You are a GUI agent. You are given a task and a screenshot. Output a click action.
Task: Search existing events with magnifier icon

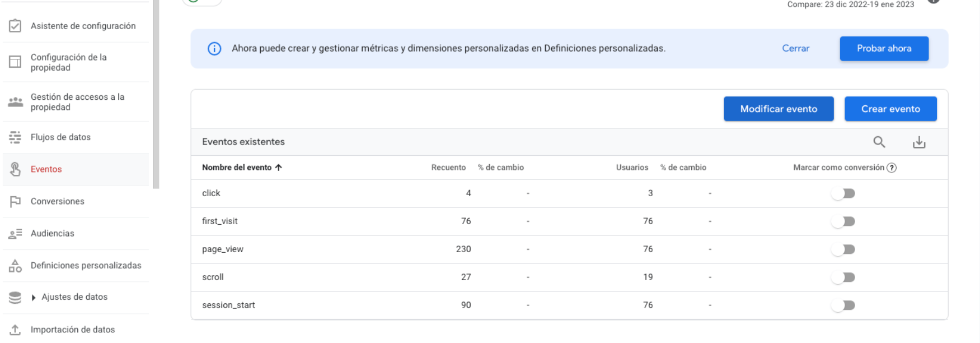879,142
